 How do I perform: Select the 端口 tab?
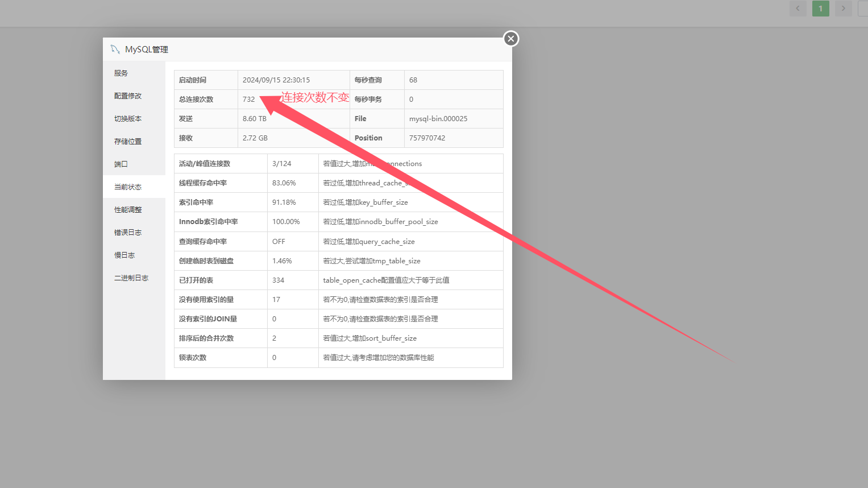(x=134, y=164)
